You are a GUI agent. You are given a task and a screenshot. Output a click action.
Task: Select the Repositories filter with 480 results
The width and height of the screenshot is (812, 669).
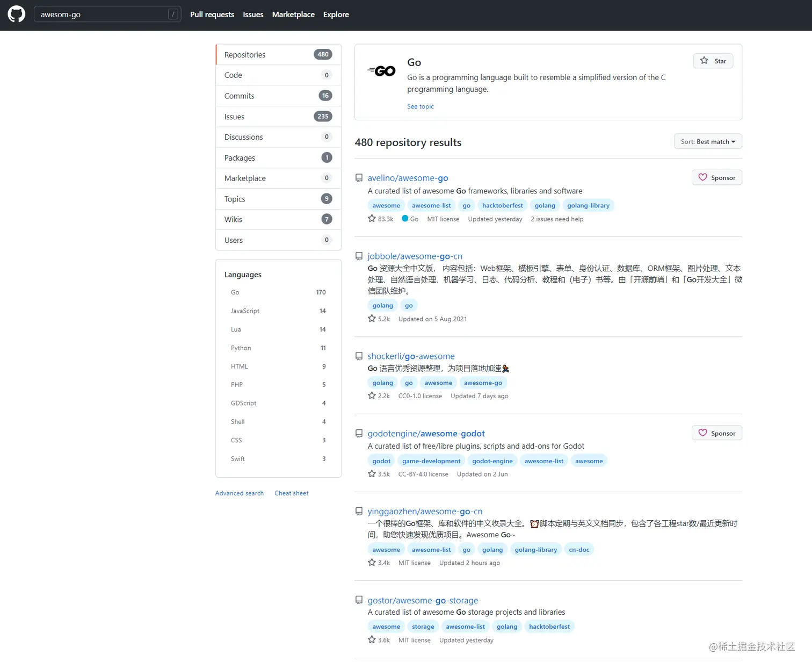pyautogui.click(x=278, y=55)
